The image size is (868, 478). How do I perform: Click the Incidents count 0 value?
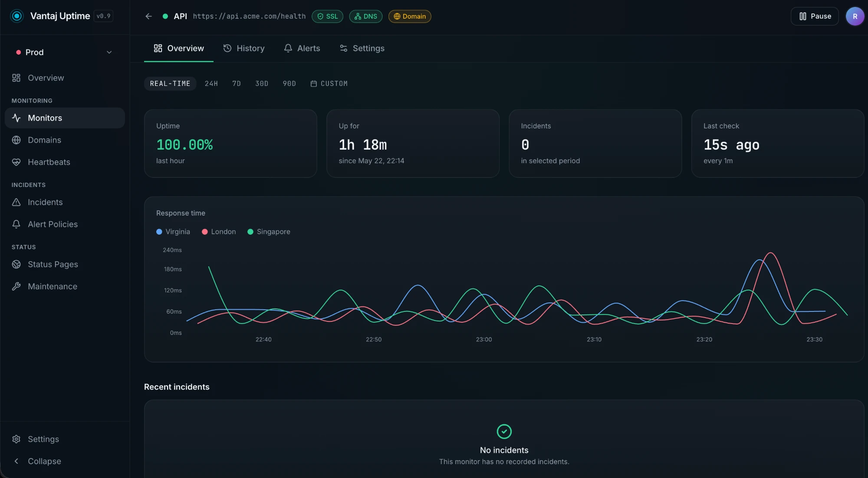point(525,144)
